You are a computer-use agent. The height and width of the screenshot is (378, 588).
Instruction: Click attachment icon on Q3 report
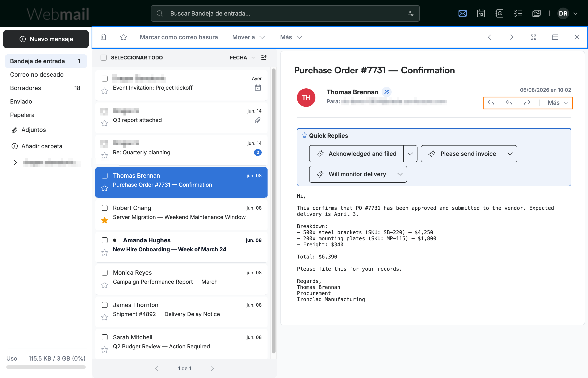[258, 120]
